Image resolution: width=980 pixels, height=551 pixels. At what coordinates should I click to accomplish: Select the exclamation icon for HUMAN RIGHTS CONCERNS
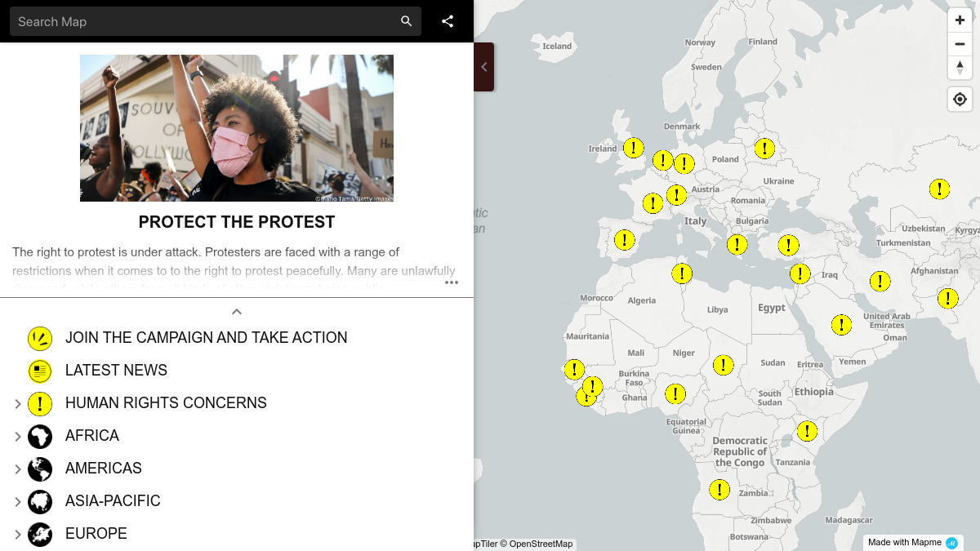tap(40, 403)
